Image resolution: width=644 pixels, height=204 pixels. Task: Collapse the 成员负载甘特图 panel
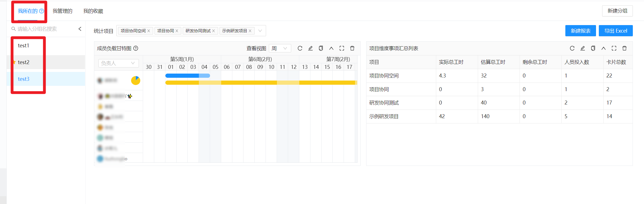331,48
